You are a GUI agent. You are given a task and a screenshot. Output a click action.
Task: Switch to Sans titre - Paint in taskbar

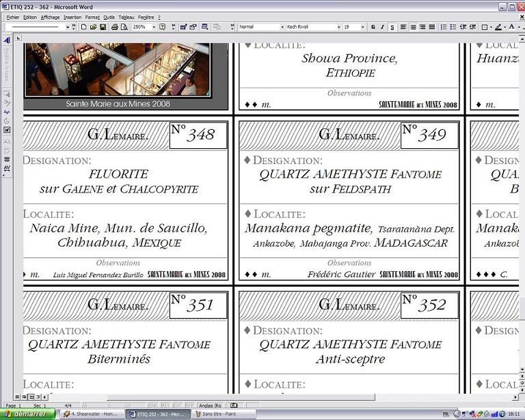(x=222, y=414)
